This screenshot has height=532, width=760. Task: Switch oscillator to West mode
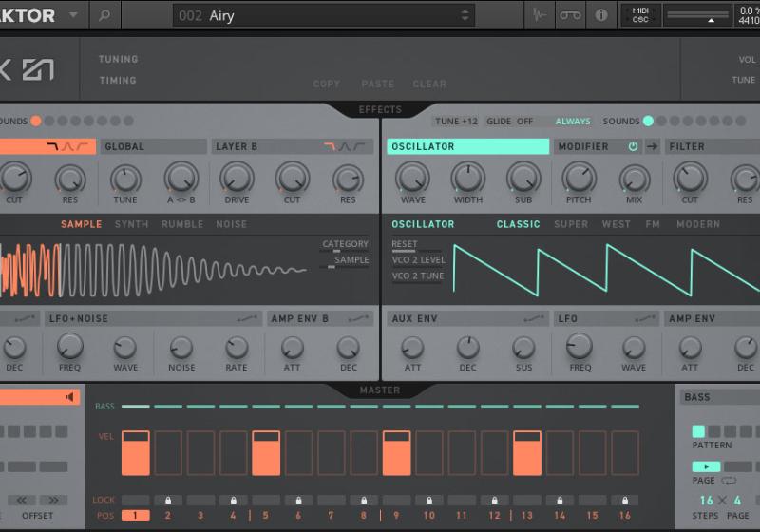[616, 224]
